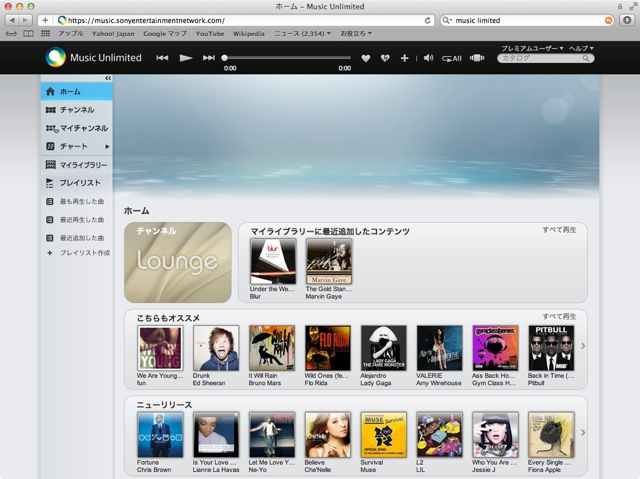This screenshot has height=479, width=640.
Task: Click the Safari forward button
Action: 25,20
